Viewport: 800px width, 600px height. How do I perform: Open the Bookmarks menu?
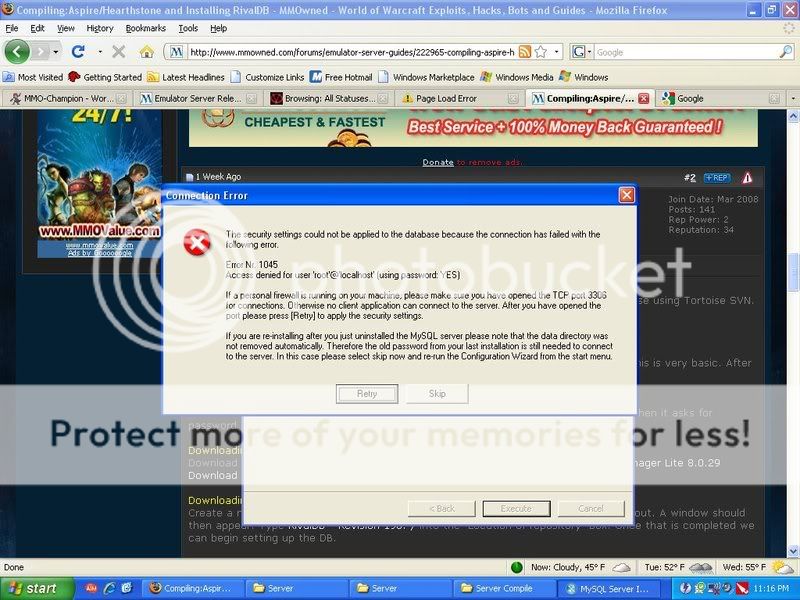pyautogui.click(x=145, y=28)
